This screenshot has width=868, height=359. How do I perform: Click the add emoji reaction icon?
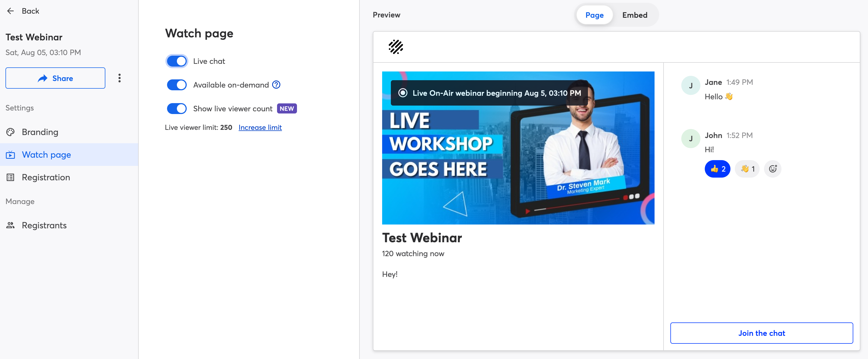tap(773, 169)
